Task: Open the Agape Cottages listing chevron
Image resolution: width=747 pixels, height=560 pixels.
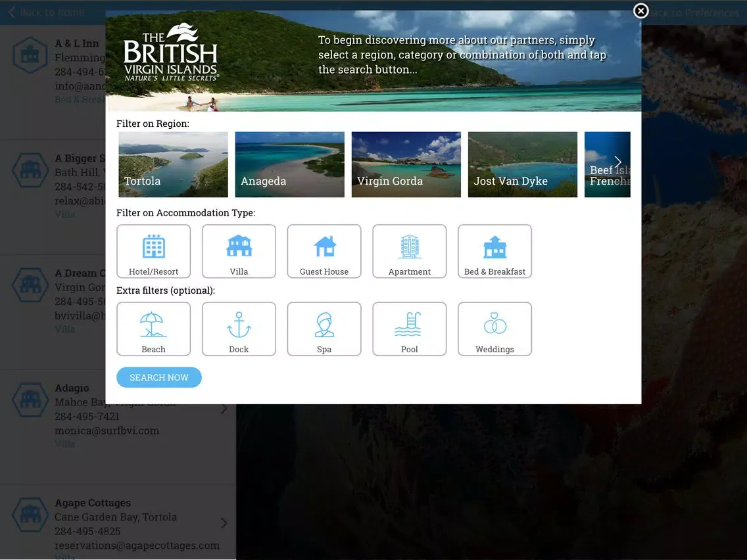Action: [224, 523]
